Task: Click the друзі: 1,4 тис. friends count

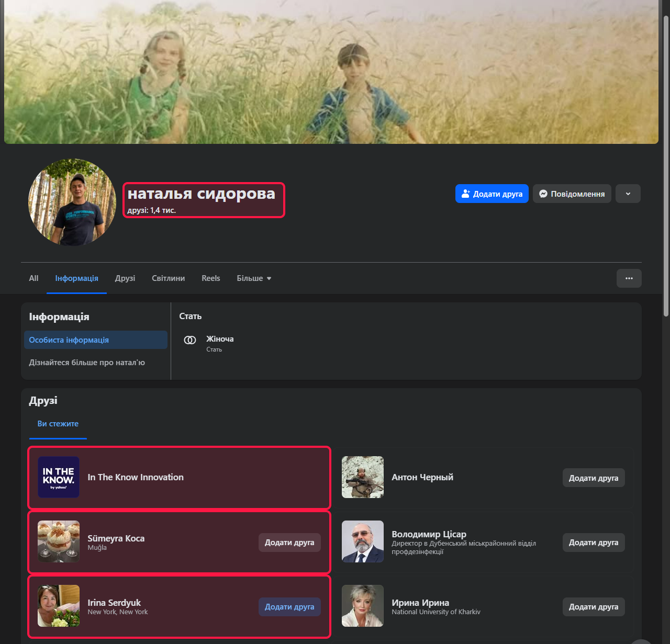Action: tap(152, 210)
